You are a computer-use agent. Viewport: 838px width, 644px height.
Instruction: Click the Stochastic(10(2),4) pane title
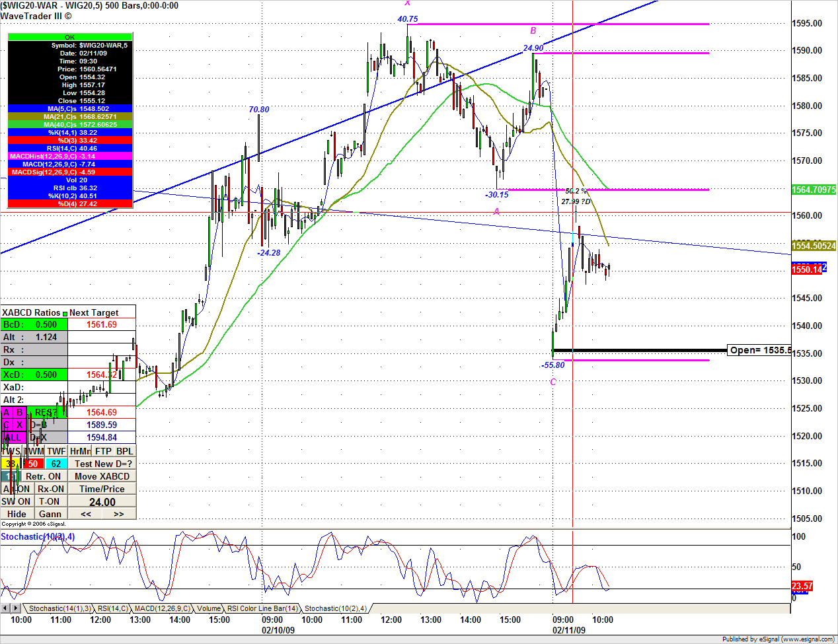[38, 536]
